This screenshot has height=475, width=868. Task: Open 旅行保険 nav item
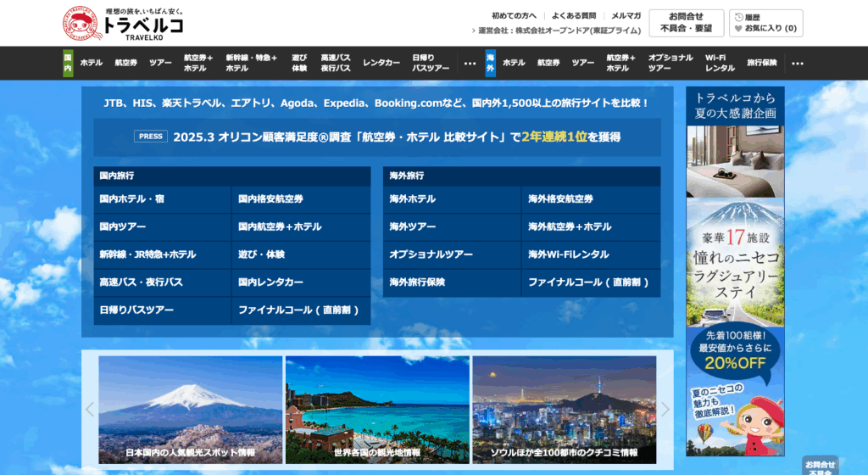click(762, 63)
